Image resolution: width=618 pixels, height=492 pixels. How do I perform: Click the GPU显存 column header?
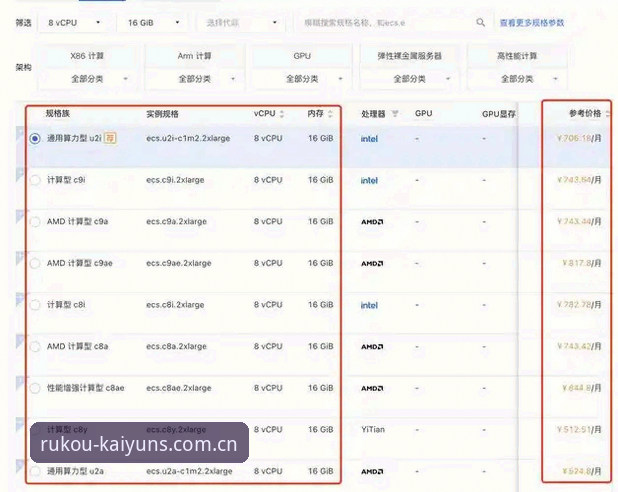point(499,114)
